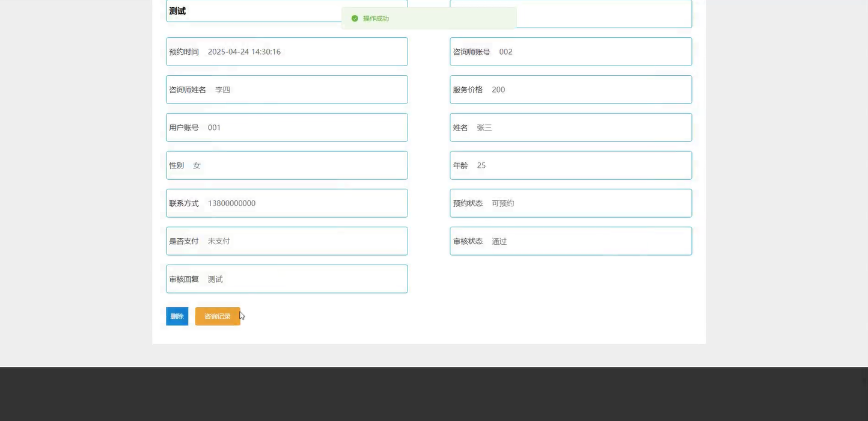Select the 是否支付 field showing 未支付
Screen dimensions: 868x421
(287, 241)
